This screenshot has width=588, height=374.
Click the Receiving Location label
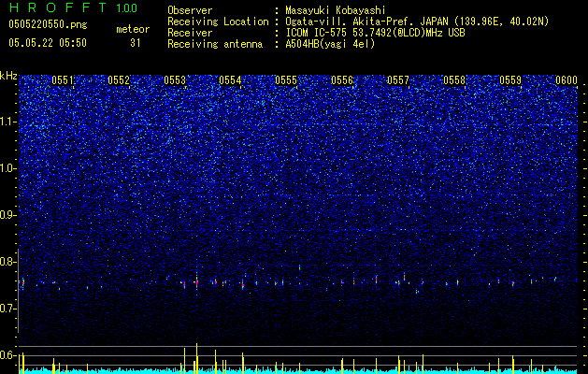[218, 22]
